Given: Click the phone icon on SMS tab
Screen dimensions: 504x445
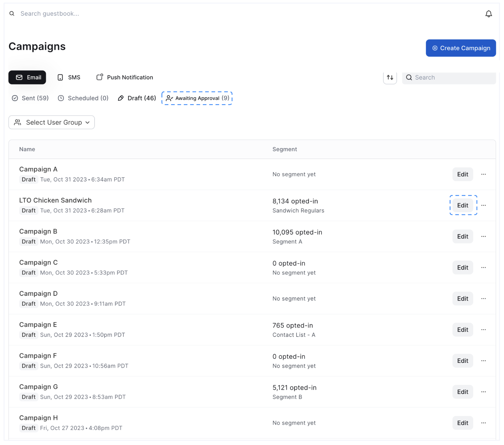Looking at the screenshot, I should click(x=60, y=78).
